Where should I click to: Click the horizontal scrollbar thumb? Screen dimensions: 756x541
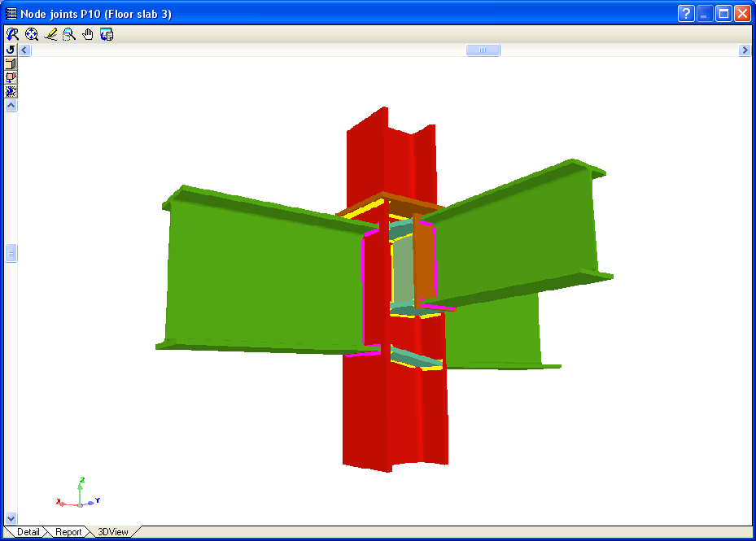pyautogui.click(x=483, y=50)
